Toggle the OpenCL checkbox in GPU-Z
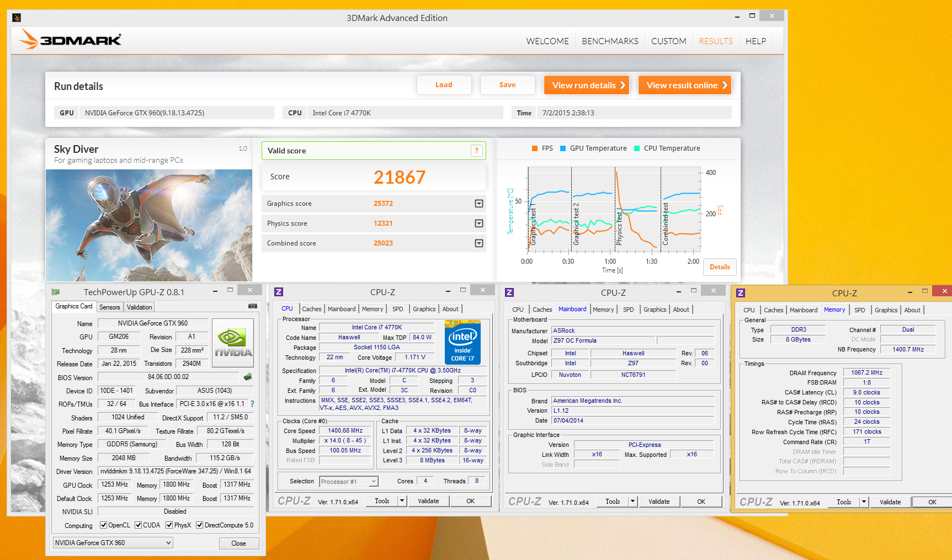Image resolution: width=952 pixels, height=560 pixels. (103, 525)
